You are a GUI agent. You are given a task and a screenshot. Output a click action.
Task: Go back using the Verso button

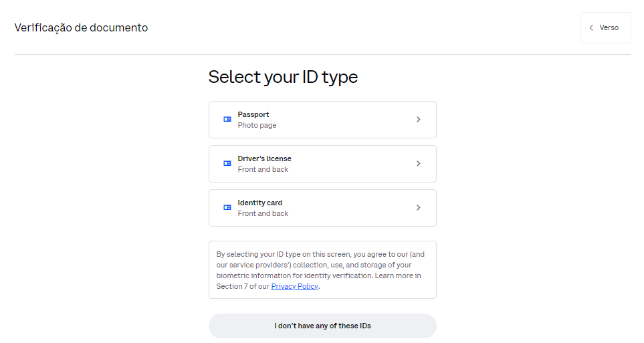pyautogui.click(x=606, y=28)
